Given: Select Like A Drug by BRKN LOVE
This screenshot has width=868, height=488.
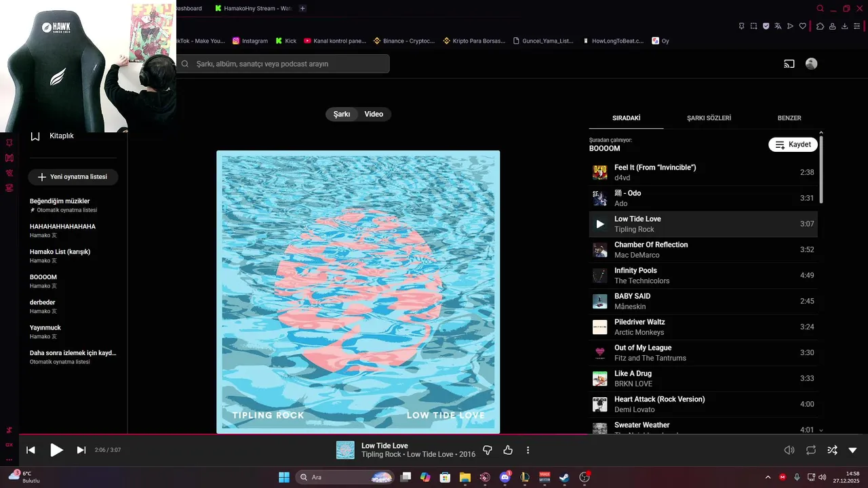Looking at the screenshot, I should pos(703,378).
